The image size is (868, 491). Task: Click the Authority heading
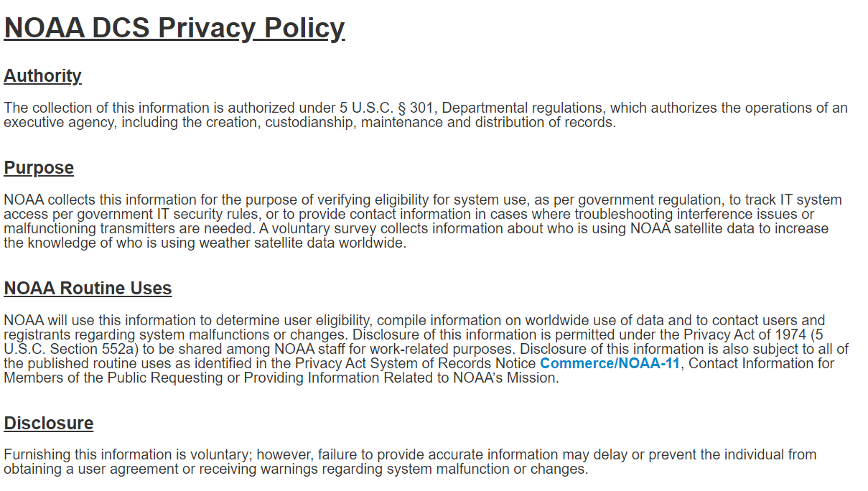coord(43,76)
